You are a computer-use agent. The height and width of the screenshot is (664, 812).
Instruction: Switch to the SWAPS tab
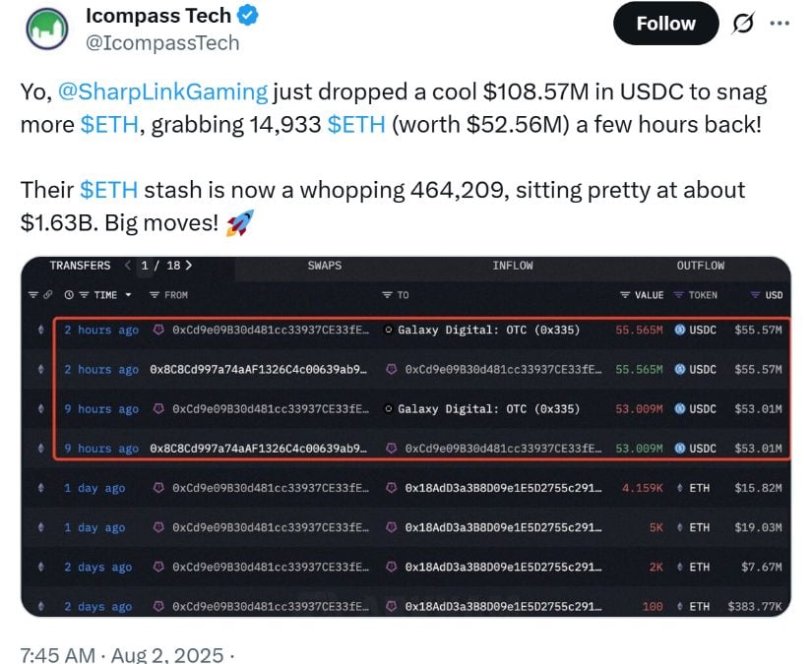point(325,266)
